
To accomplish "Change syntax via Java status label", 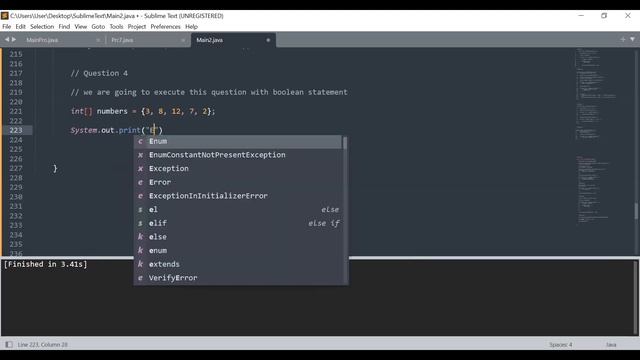I will pos(611,344).
